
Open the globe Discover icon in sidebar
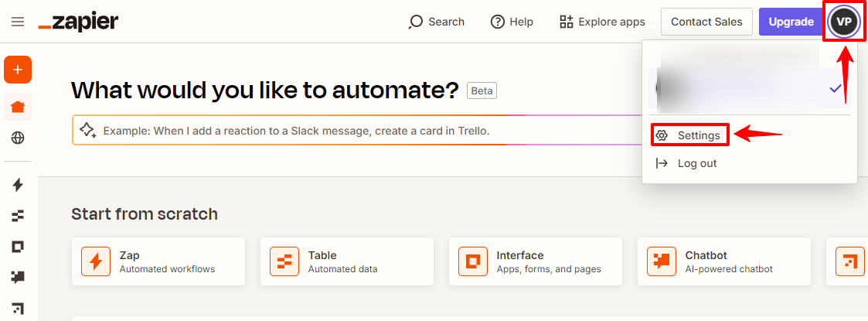[x=18, y=138]
